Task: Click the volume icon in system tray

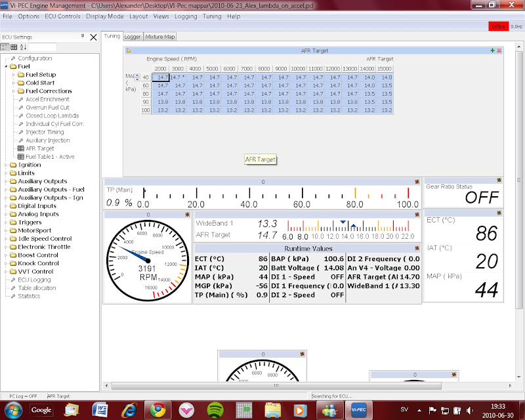Action: [x=469, y=410]
